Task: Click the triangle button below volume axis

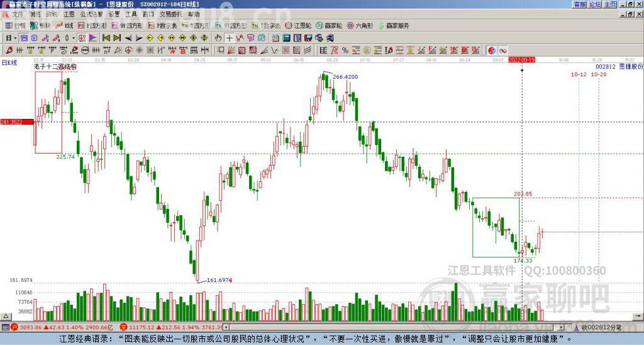Action: (x=6, y=316)
